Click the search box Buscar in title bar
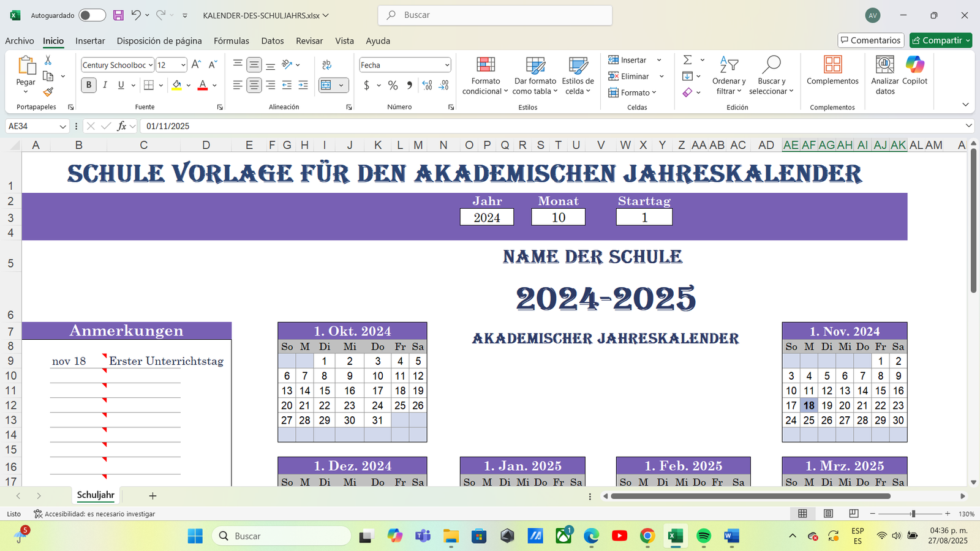This screenshot has width=980, height=551. coord(495,15)
